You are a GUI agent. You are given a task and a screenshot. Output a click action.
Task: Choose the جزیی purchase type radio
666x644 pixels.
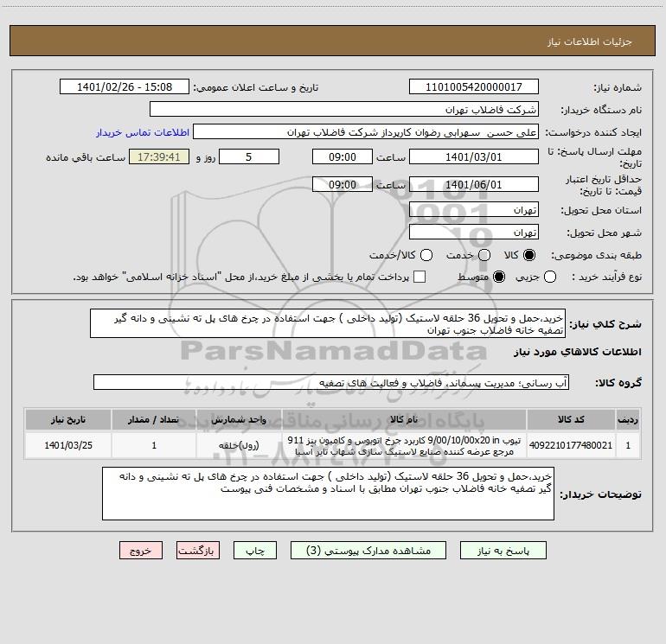pyautogui.click(x=550, y=277)
